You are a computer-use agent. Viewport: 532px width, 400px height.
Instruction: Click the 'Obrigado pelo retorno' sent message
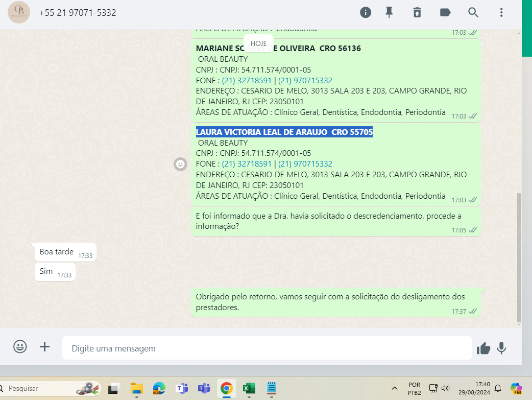[x=336, y=302]
